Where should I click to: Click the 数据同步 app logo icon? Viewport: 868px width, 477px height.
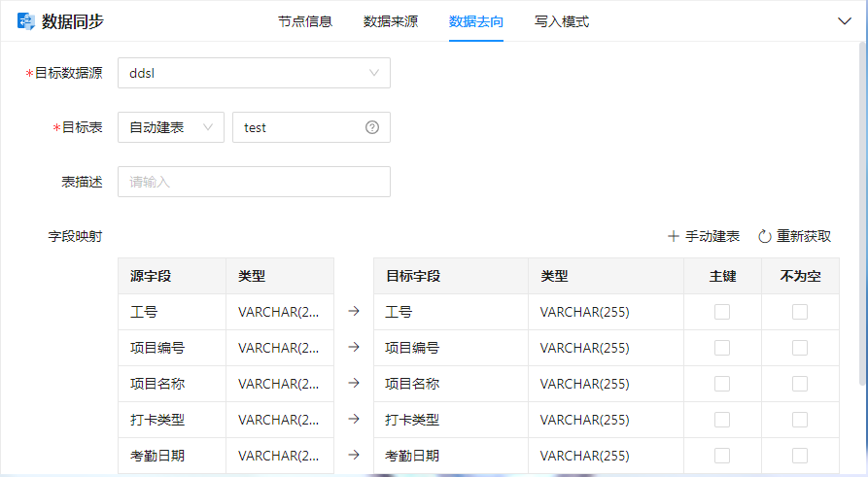point(26,21)
